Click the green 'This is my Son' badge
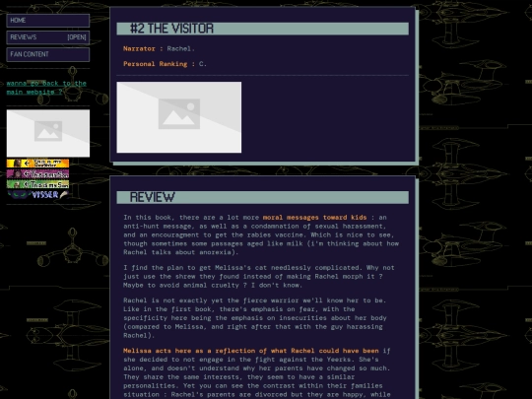This screenshot has width=532, height=399. pyautogui.click(x=37, y=184)
